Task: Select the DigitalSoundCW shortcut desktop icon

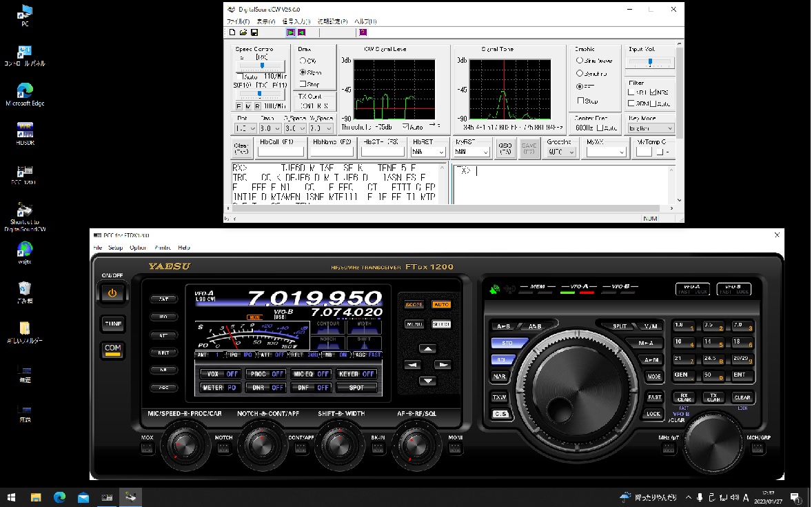Action: click(25, 217)
